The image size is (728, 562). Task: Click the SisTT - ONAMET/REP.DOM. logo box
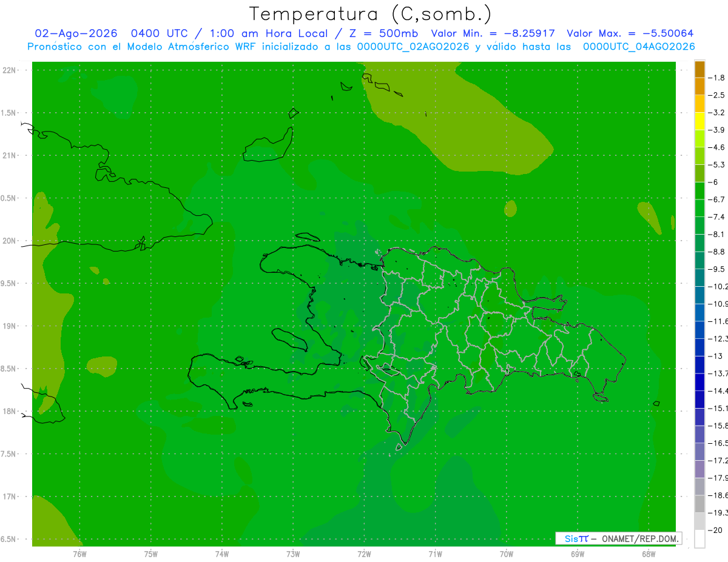click(x=618, y=538)
